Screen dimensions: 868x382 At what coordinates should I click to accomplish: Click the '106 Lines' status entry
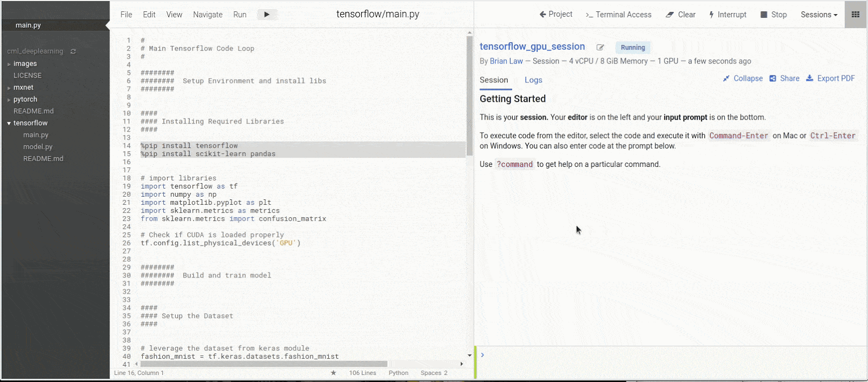362,373
